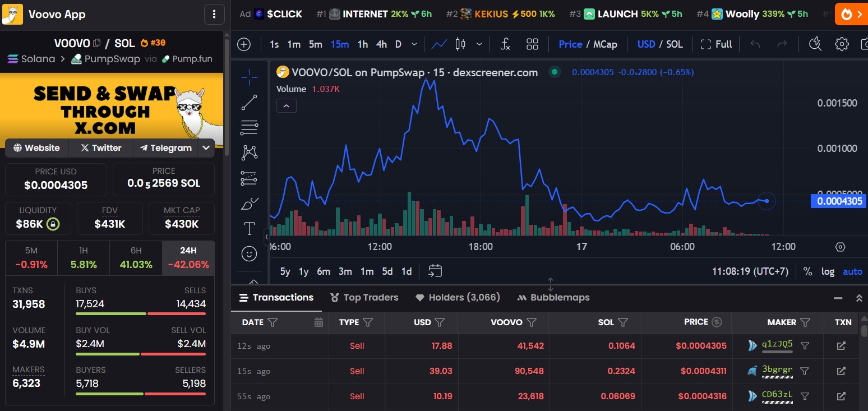Toggle the PRICE column currency icon

pyautogui.click(x=716, y=322)
